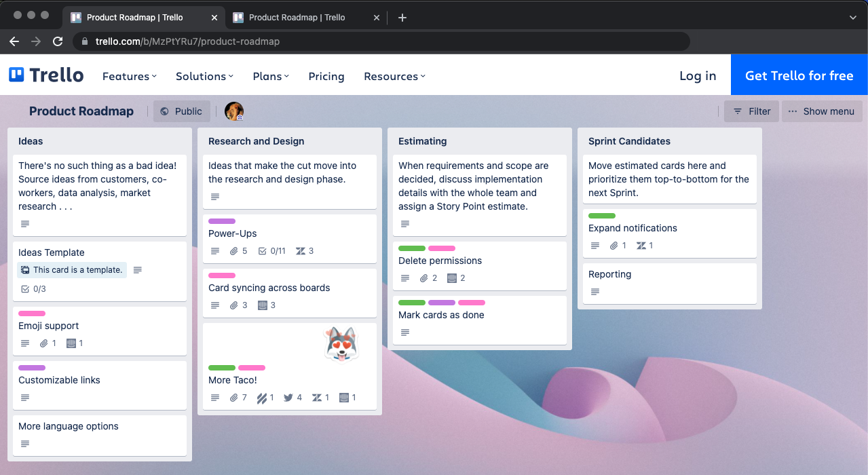Click the paperclip icon on Expand notifications card
The image size is (868, 475).
(614, 246)
